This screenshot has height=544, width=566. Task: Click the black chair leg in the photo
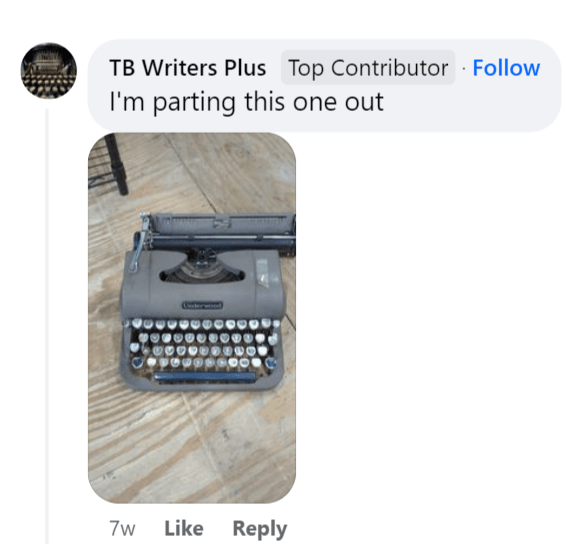[x=117, y=164]
